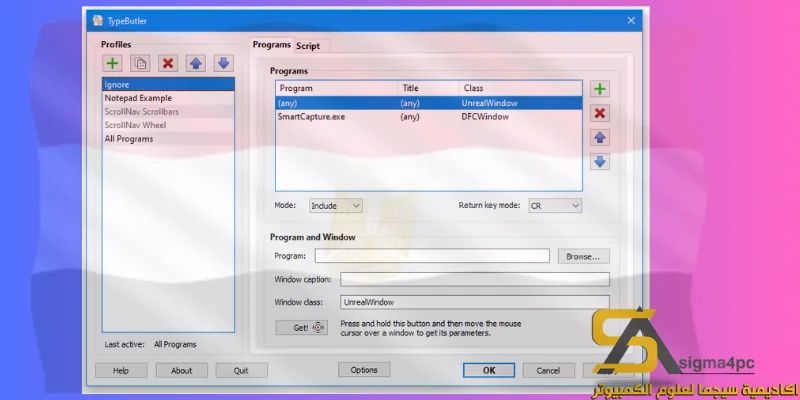Remove selected program from list
Image resolution: width=800 pixels, height=400 pixels.
[x=600, y=113]
